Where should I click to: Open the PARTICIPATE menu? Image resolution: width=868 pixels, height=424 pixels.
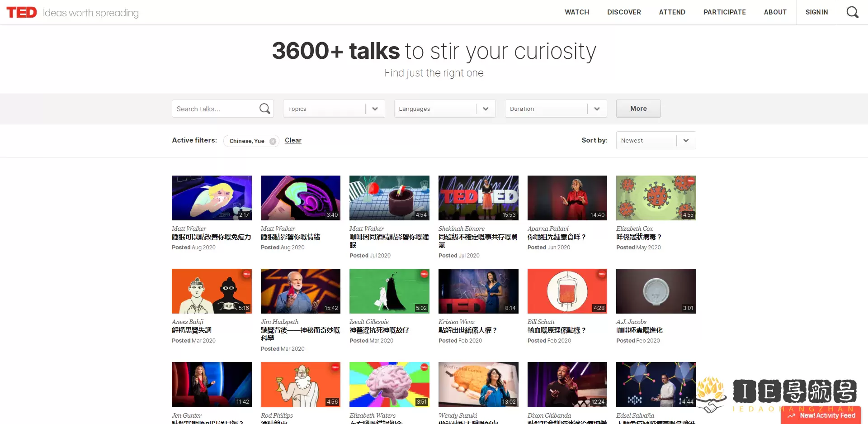pyautogui.click(x=725, y=12)
